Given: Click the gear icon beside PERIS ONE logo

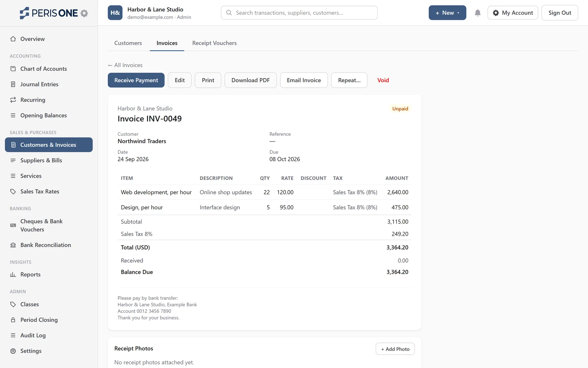Looking at the screenshot, I should [84, 13].
